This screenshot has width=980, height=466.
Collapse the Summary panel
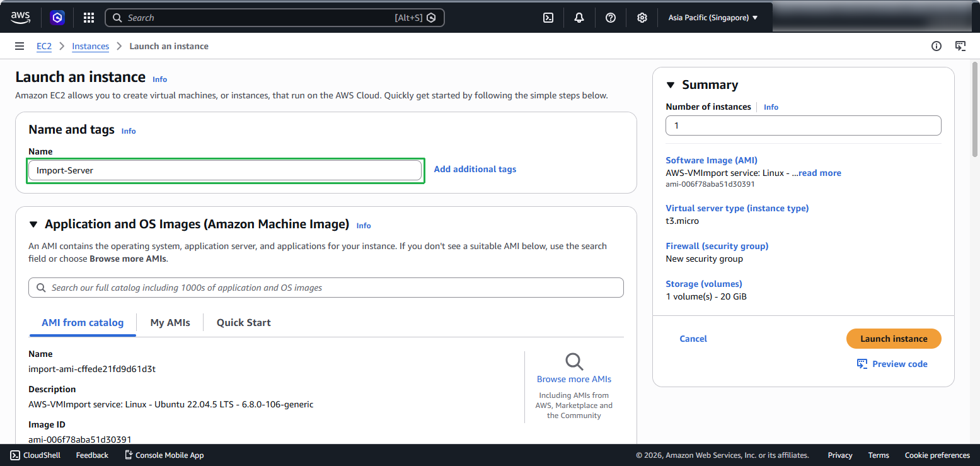[670, 84]
